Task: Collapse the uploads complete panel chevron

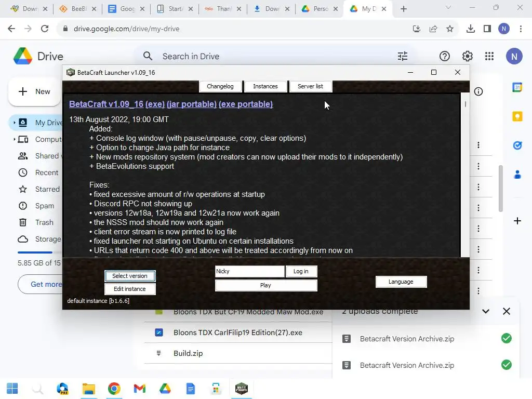Action: point(486,311)
